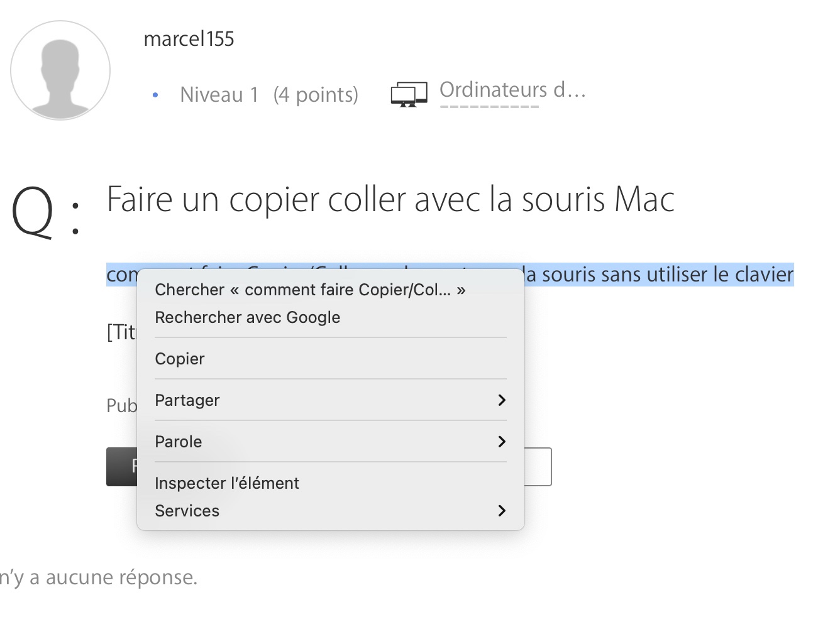Click the marcel155 username
The height and width of the screenshot is (627, 840).
189,38
